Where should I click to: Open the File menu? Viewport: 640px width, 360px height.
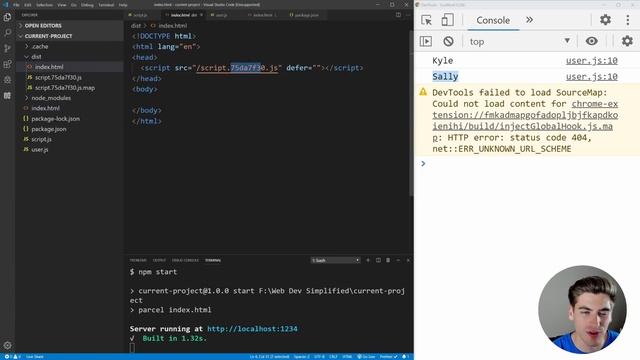pos(16,5)
